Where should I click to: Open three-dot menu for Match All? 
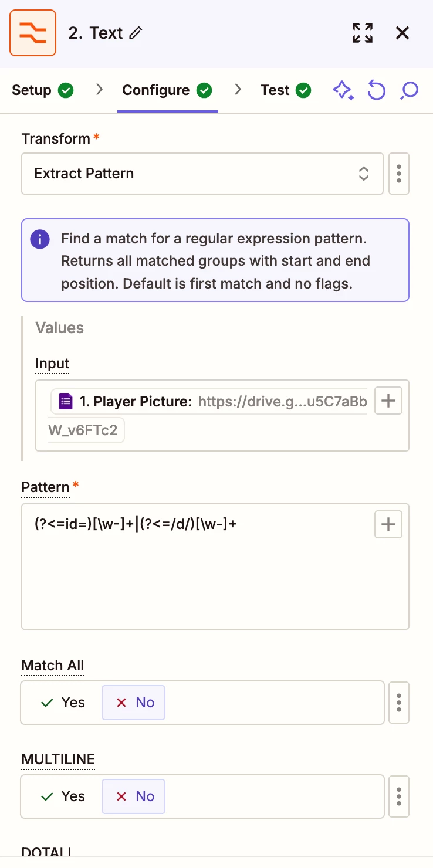point(399,703)
